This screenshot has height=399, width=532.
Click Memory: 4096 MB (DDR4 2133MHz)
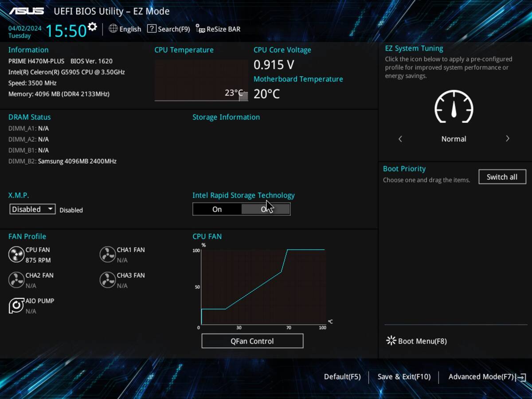[59, 94]
